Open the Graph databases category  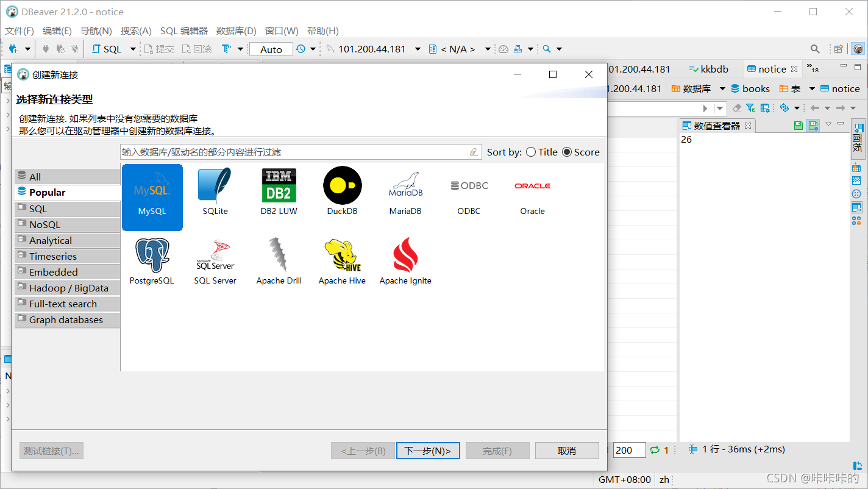68,319
